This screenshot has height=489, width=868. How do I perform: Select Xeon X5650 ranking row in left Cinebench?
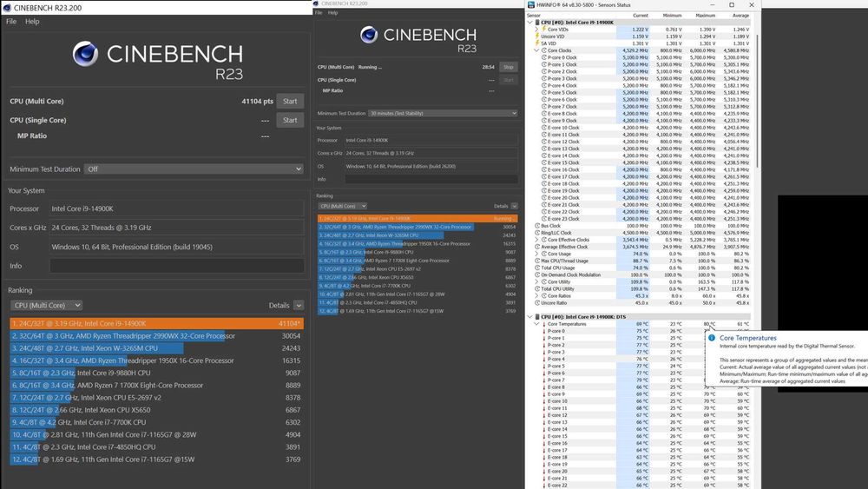point(156,410)
